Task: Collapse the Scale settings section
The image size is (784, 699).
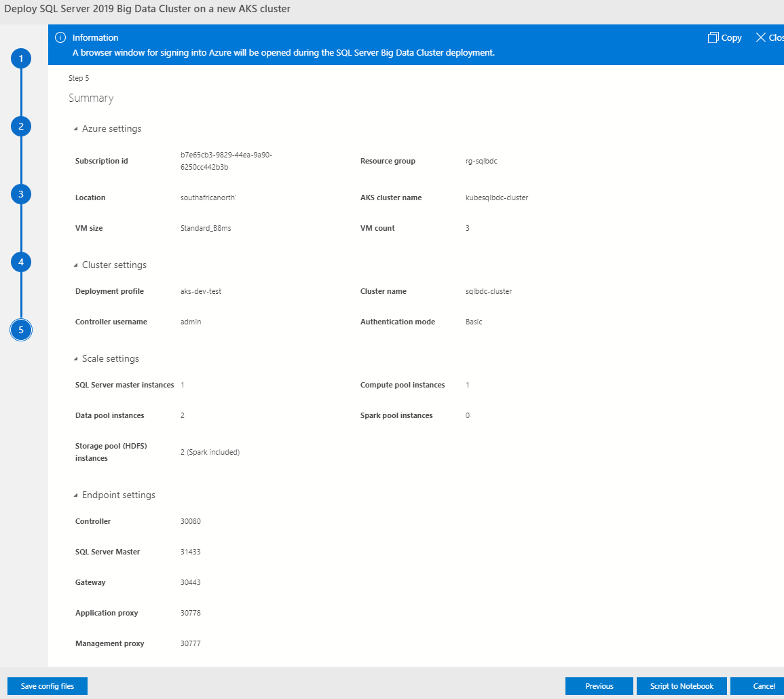Action: click(x=75, y=358)
